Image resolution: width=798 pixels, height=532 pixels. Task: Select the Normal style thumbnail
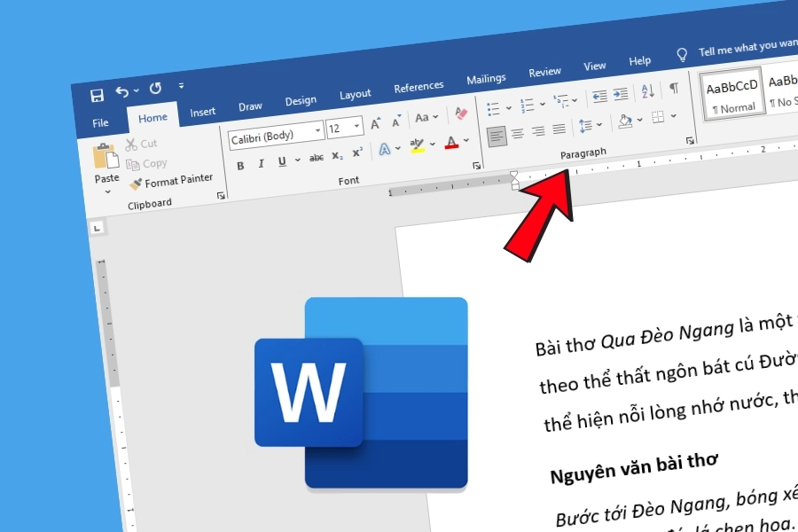[x=732, y=93]
